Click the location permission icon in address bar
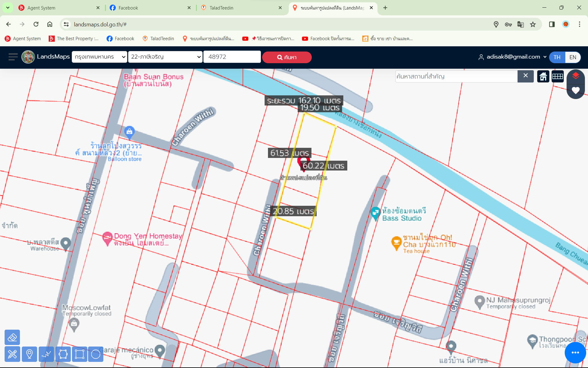The image size is (588, 368). pos(496,24)
